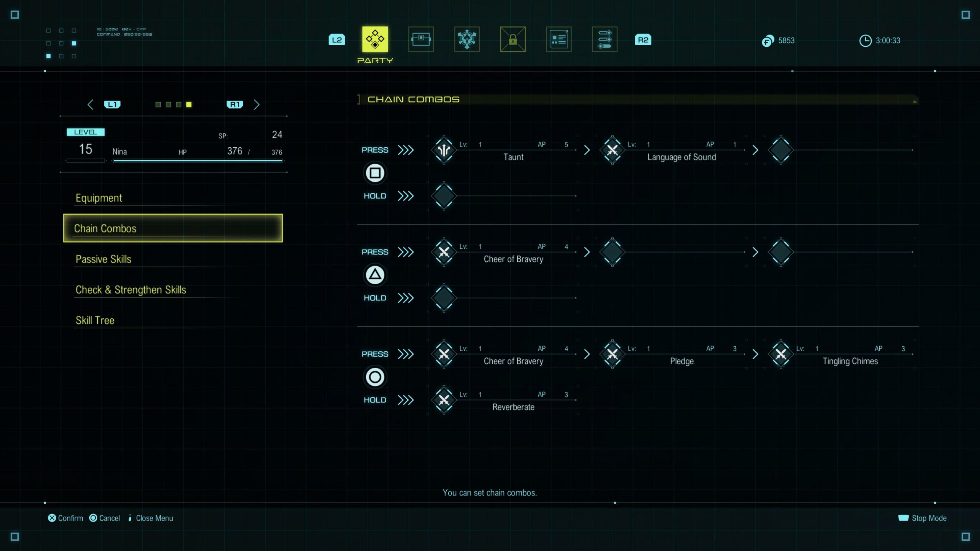The image size is (980, 551).
Task: Click the Pledge skill name
Action: click(682, 361)
